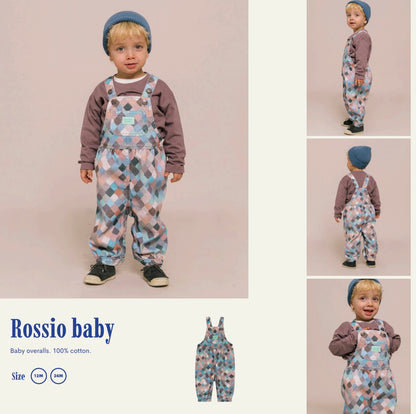Click the green patch on the main photo bib
This screenshot has height=414, width=416.
[128, 121]
